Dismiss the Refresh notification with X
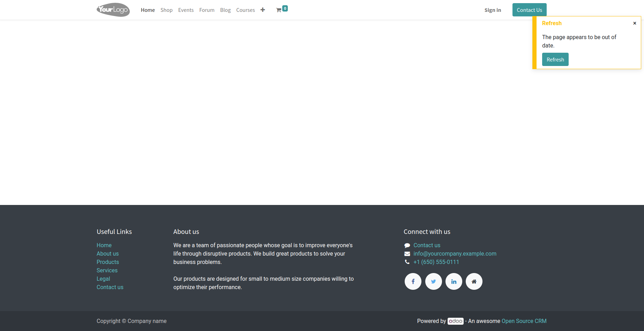Image resolution: width=644 pixels, height=331 pixels. 635,23
